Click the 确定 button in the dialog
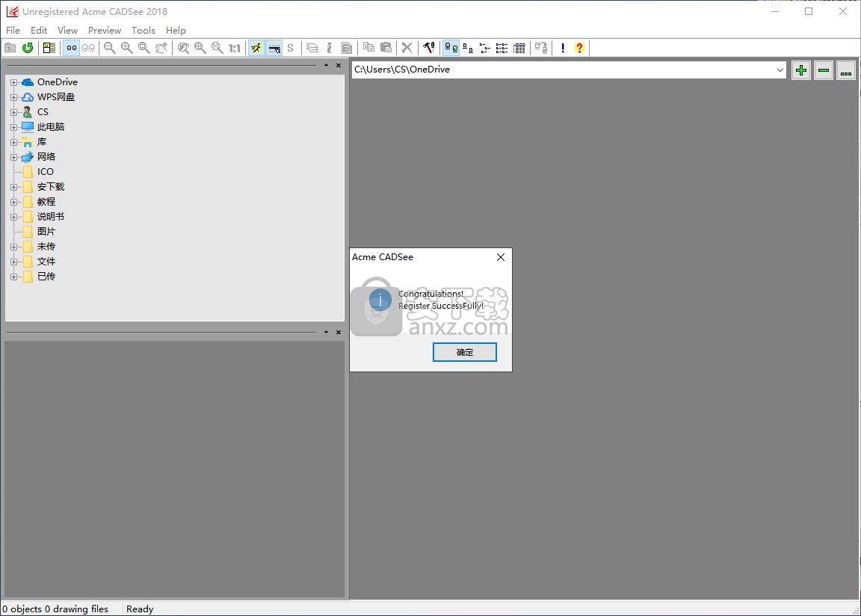 (465, 352)
